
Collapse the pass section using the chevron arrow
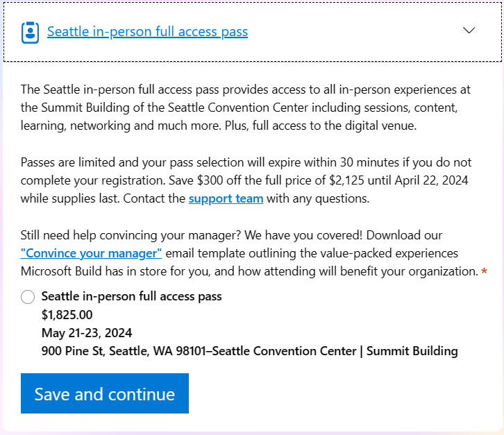pos(469,31)
